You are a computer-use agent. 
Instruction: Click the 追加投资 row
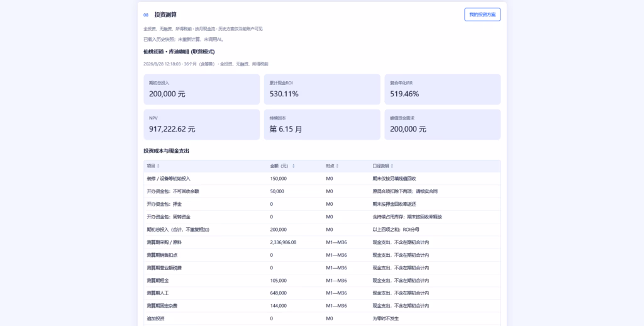pyautogui.click(x=322, y=318)
